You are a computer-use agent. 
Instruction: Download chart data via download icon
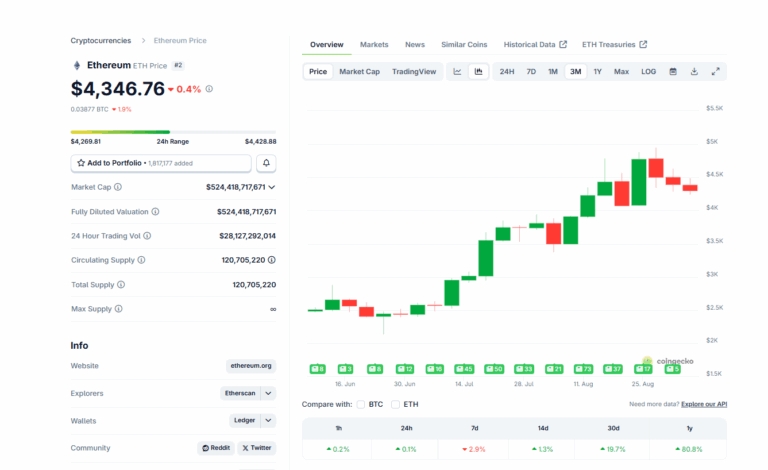pyautogui.click(x=694, y=72)
